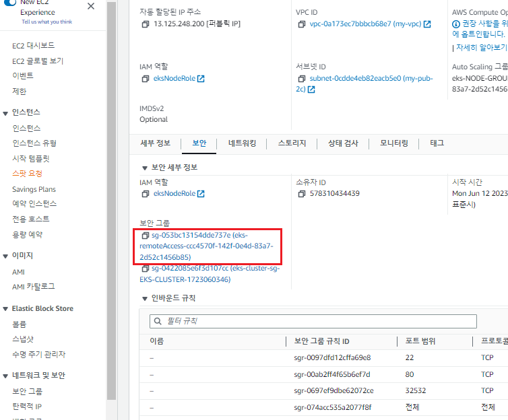Image resolution: width=508 pixels, height=420 pixels.
Task: Collapse the 네트워크 및 보안 sidebar section
Action: 5,376
